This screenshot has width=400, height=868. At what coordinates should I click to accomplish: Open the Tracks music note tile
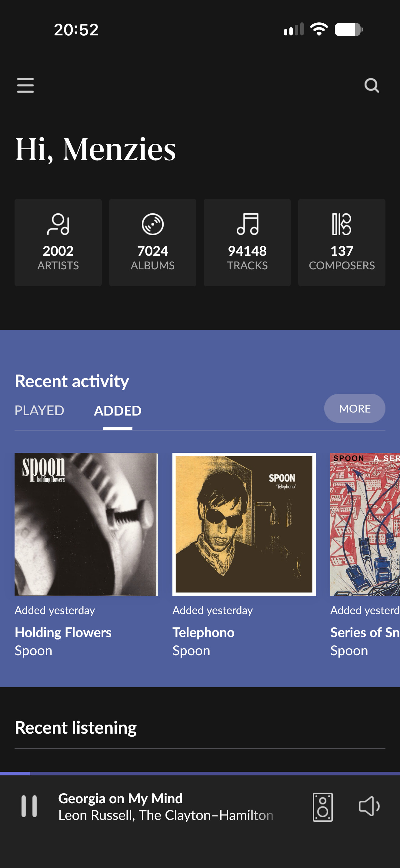247,243
